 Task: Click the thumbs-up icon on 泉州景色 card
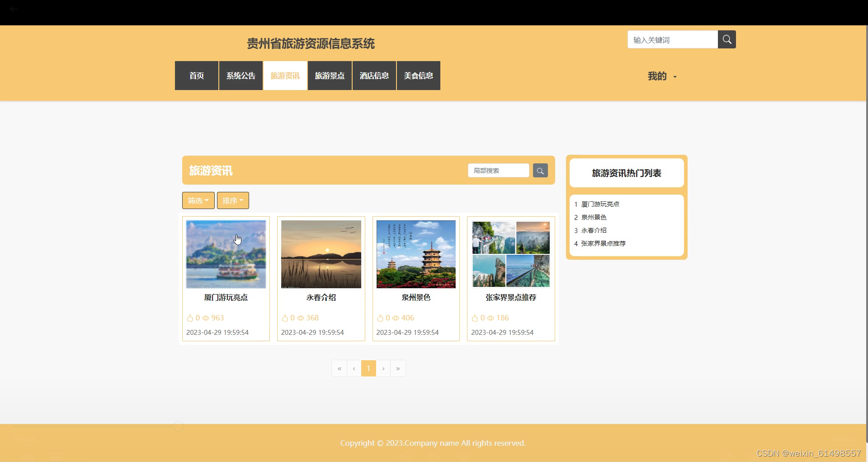pyautogui.click(x=381, y=318)
